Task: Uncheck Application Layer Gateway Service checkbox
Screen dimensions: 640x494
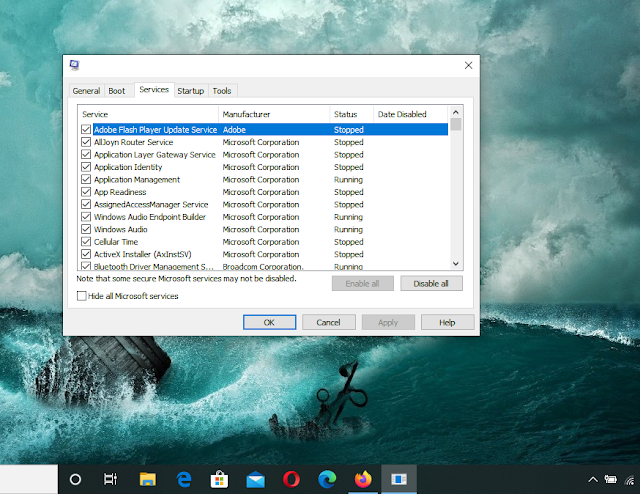Action: (86, 154)
